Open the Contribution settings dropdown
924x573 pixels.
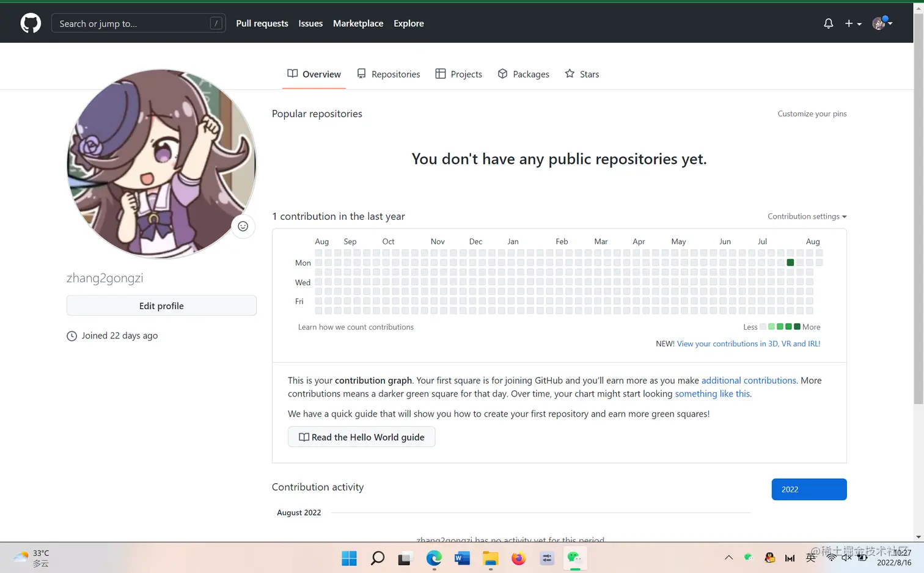click(x=806, y=216)
